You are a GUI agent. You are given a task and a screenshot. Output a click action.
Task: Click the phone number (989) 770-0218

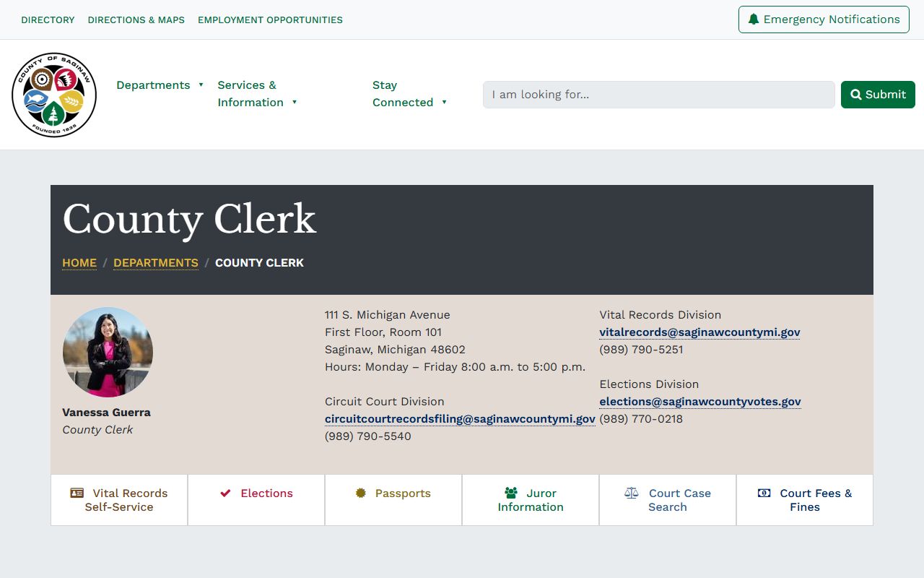(x=641, y=419)
